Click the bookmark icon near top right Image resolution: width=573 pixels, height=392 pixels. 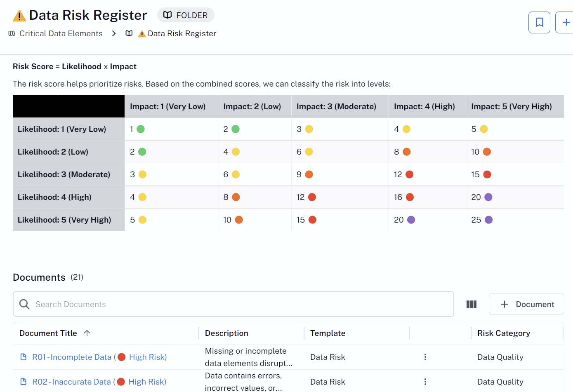point(539,22)
